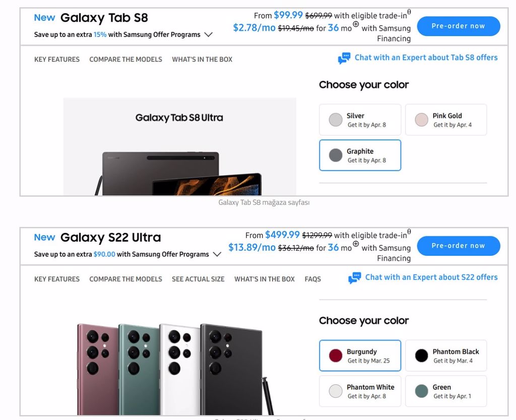Click chat icon beside Tab S8 offers
Viewport: 516px width, 420px height.
[x=344, y=58]
